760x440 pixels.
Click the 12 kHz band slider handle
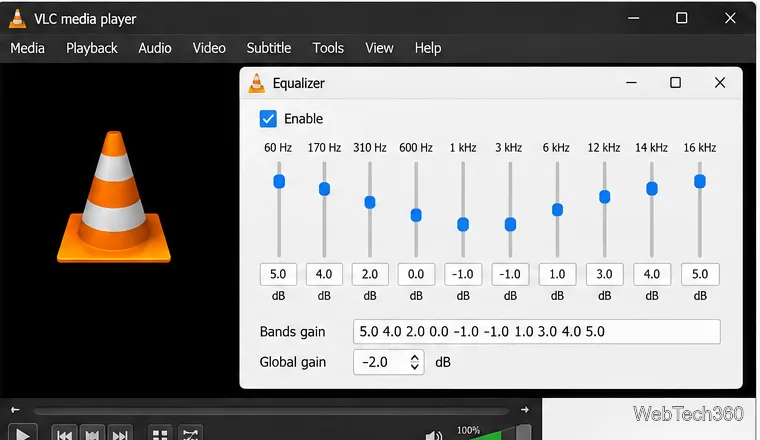(604, 197)
